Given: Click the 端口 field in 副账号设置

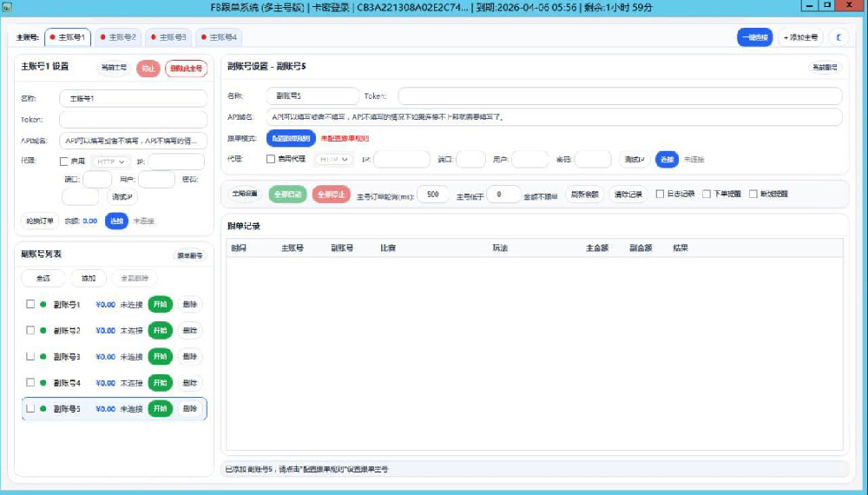Looking at the screenshot, I should (x=470, y=159).
